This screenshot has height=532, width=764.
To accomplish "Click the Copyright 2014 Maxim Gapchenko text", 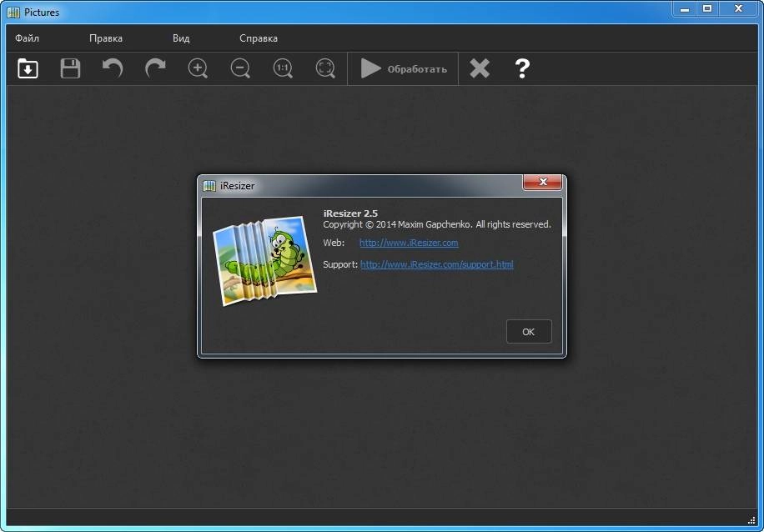I will pos(437,224).
